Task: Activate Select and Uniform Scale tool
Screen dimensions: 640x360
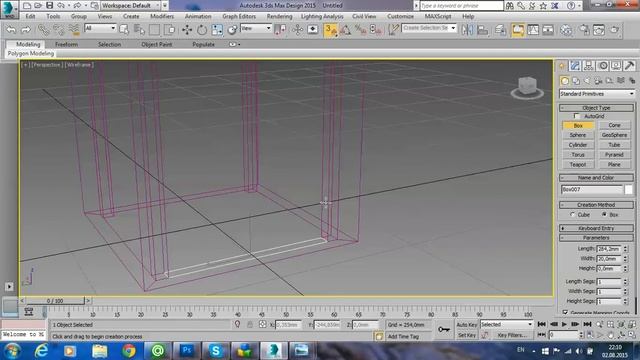Action: point(217,30)
